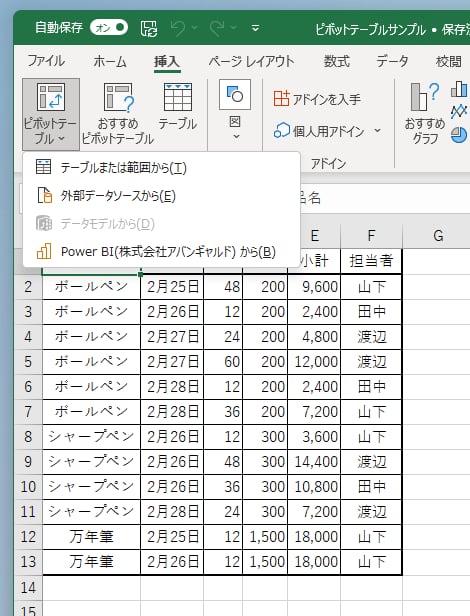Viewport: 470px width, 616px height.
Task: Click the 外部データソース document icon
Action: 44,195
